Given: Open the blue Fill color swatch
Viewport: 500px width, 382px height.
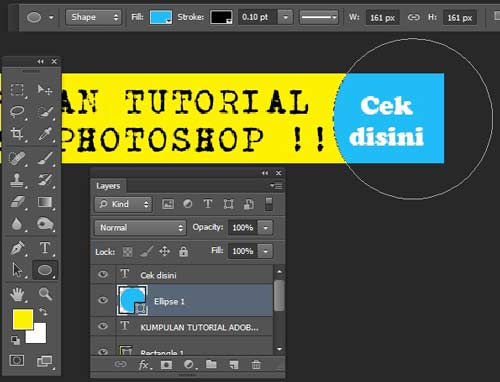Looking at the screenshot, I should (161, 17).
